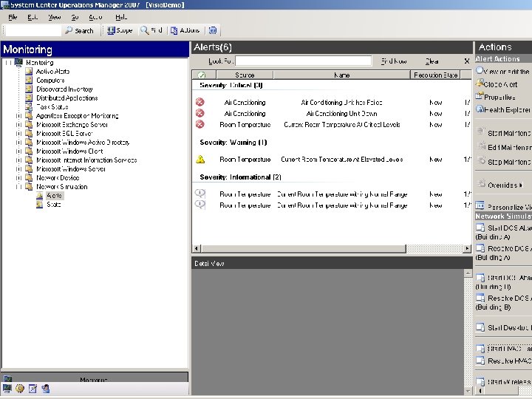This screenshot has height=399, width=532.
Task: Click the alerts horizontal scrollbar thumb
Action: (304, 249)
